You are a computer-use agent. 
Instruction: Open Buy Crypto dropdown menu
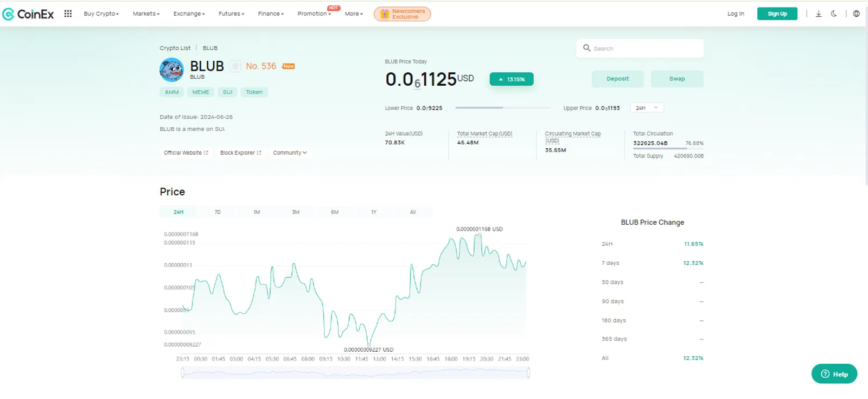pyautogui.click(x=101, y=14)
